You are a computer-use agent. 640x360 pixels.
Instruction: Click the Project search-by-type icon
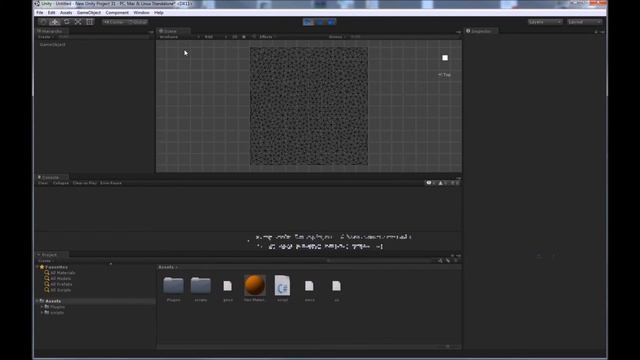[440, 261]
